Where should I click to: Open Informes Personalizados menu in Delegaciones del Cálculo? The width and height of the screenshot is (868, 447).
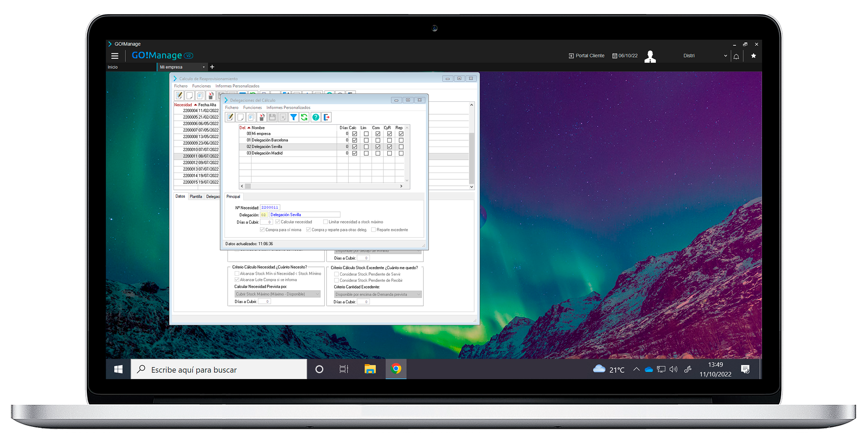[288, 108]
